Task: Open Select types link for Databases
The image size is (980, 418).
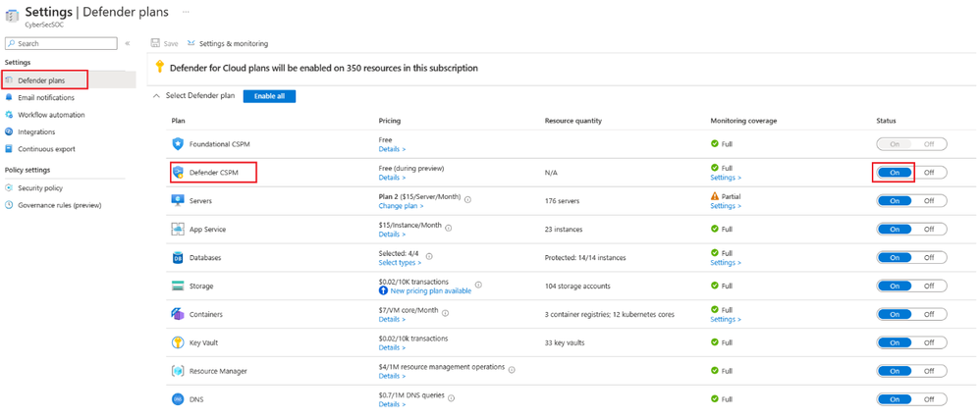Action: coord(400,263)
